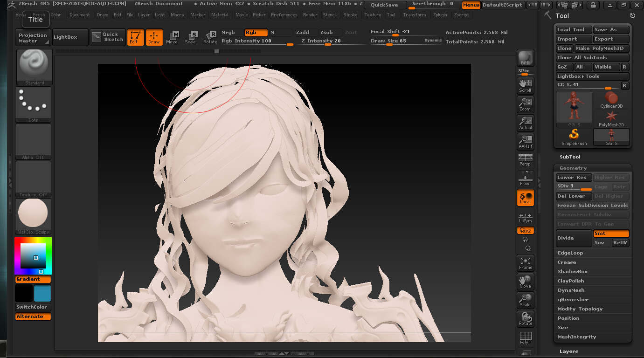Select the PolyMesh3D star tool
Screen dimensions: 644x358
point(611,118)
